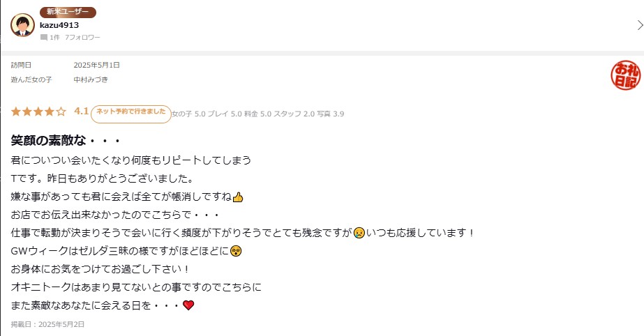Open the kazu4913 user avatar
644x336 pixels.
point(22,25)
